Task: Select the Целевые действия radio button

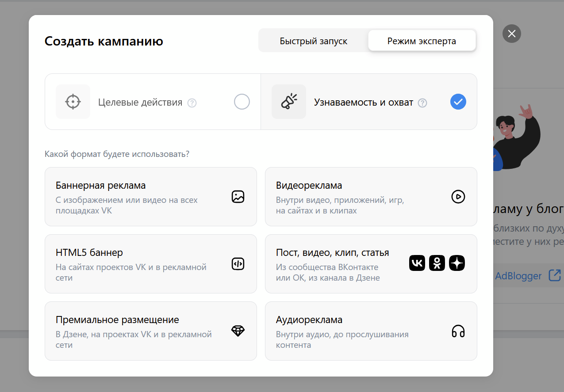Action: [x=242, y=102]
